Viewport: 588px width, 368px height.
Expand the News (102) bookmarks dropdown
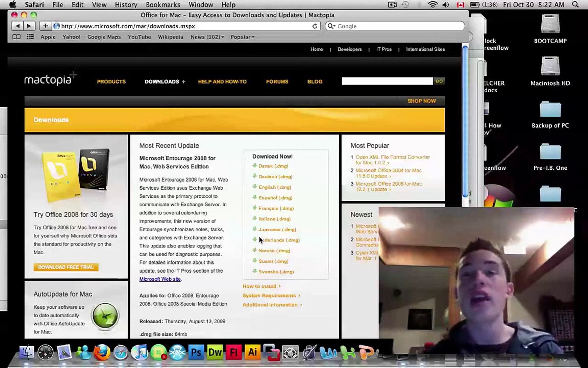point(207,37)
